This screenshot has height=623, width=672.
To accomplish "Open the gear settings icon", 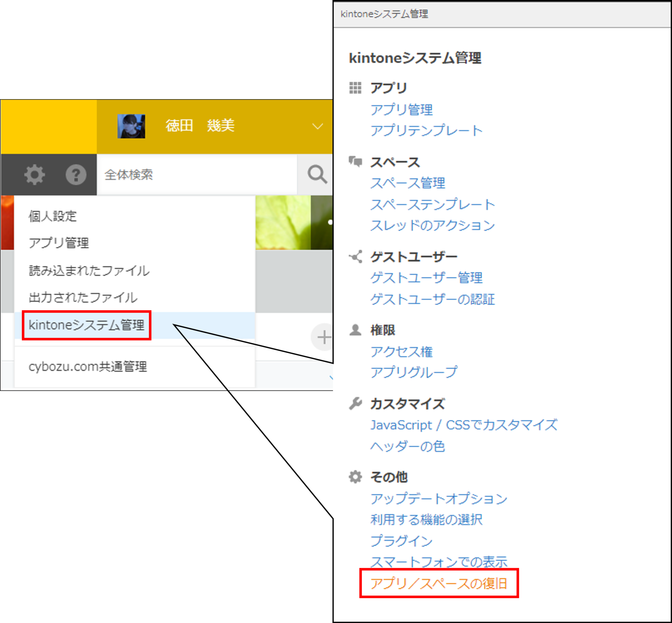I will [34, 174].
